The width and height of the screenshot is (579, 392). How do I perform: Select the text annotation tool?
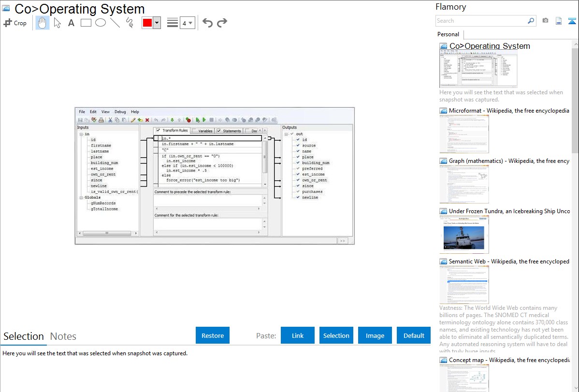click(71, 23)
